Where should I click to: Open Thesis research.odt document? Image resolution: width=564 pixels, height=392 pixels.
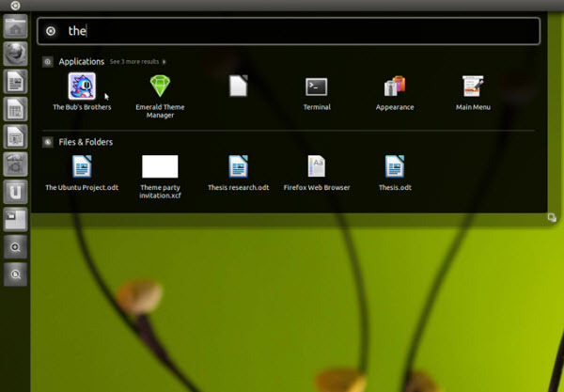pos(238,167)
